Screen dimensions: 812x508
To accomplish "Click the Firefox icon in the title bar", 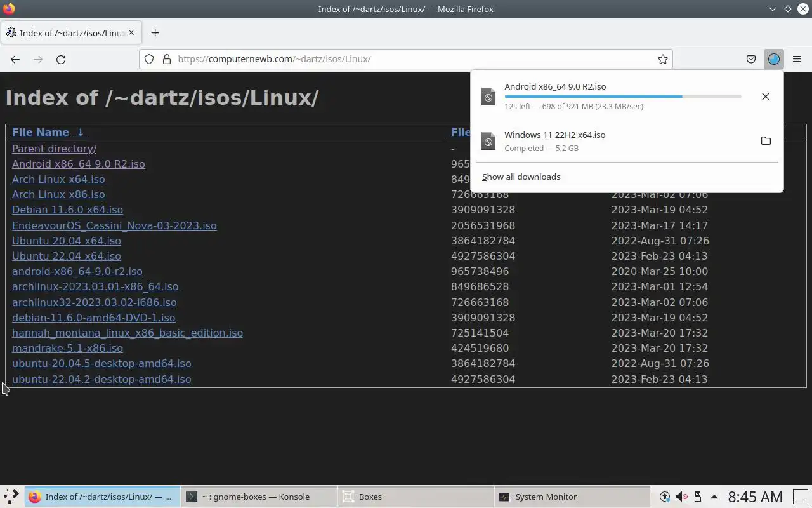I will (x=8, y=9).
